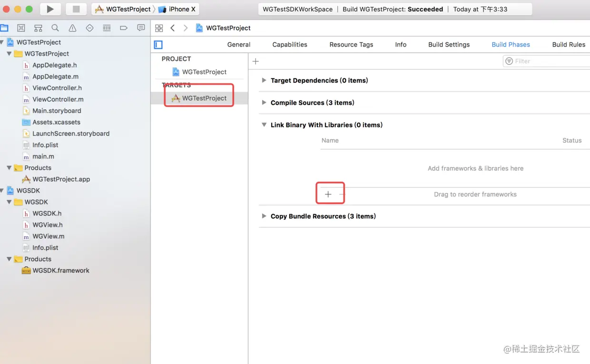Collapse the WGTestProject group folder
Image resolution: width=590 pixels, height=364 pixels.
9,54
